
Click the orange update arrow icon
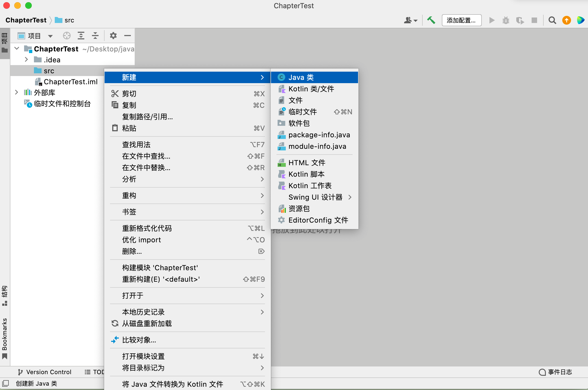coord(566,20)
